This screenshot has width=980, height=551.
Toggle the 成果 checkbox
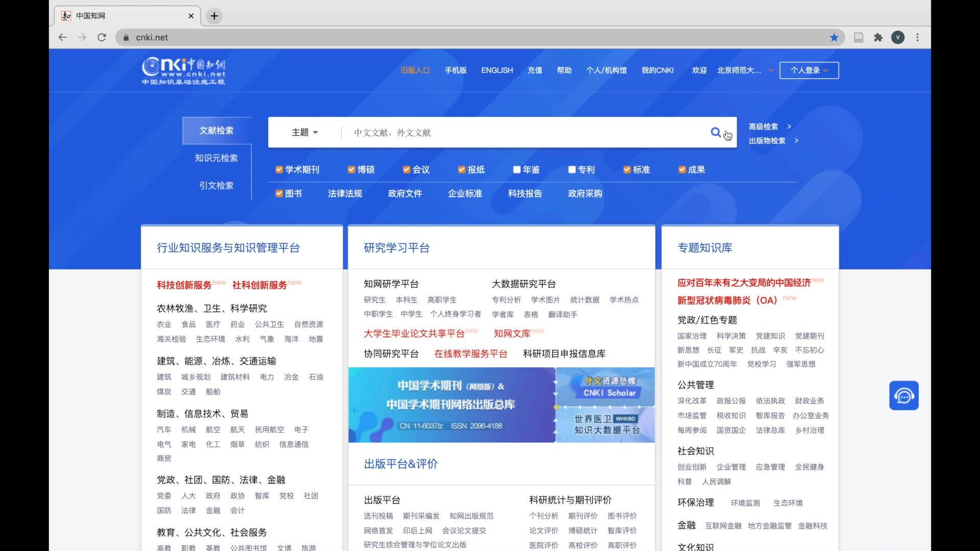click(682, 169)
